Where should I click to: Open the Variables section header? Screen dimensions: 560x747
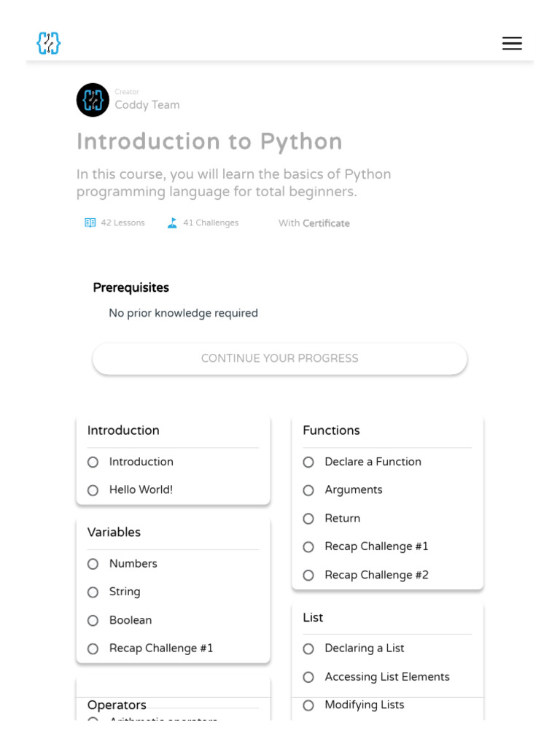point(114,533)
